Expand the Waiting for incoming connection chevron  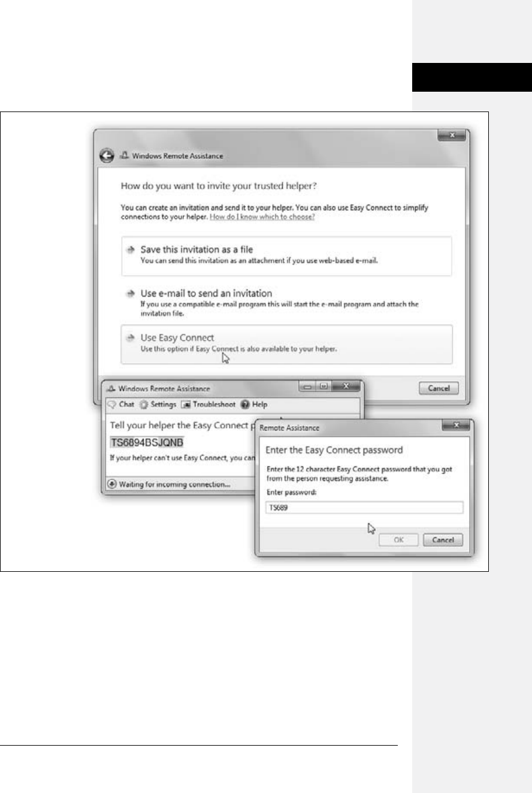tap(112, 484)
